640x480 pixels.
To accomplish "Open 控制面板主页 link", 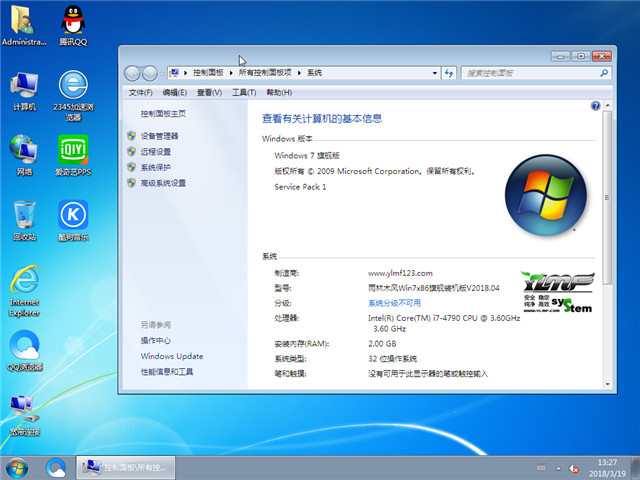I will pyautogui.click(x=163, y=114).
